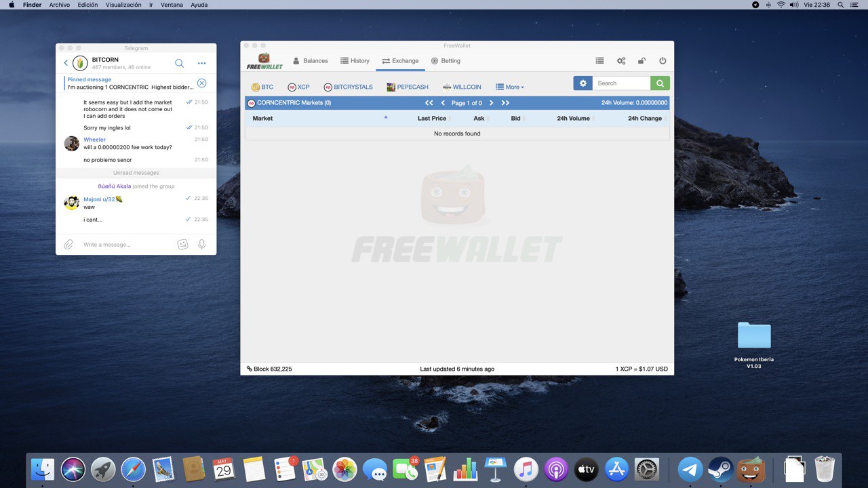
Task: Open the Apple menu
Action: (x=11, y=5)
